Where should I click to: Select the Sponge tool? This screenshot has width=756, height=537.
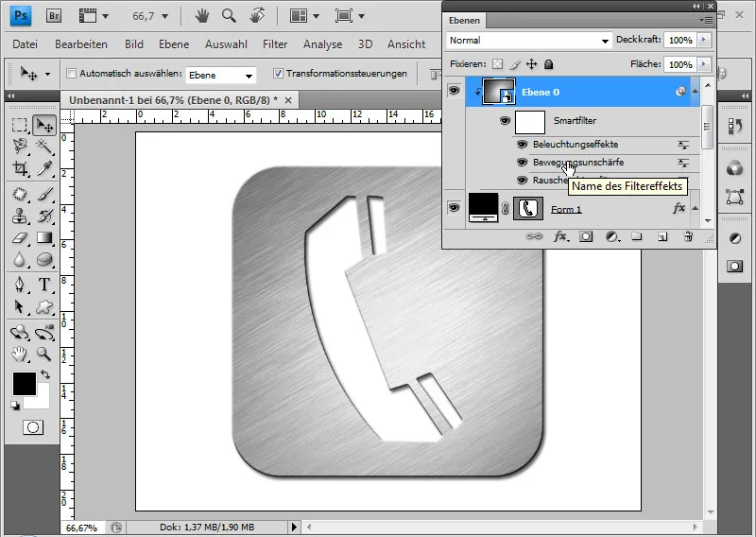[44, 260]
